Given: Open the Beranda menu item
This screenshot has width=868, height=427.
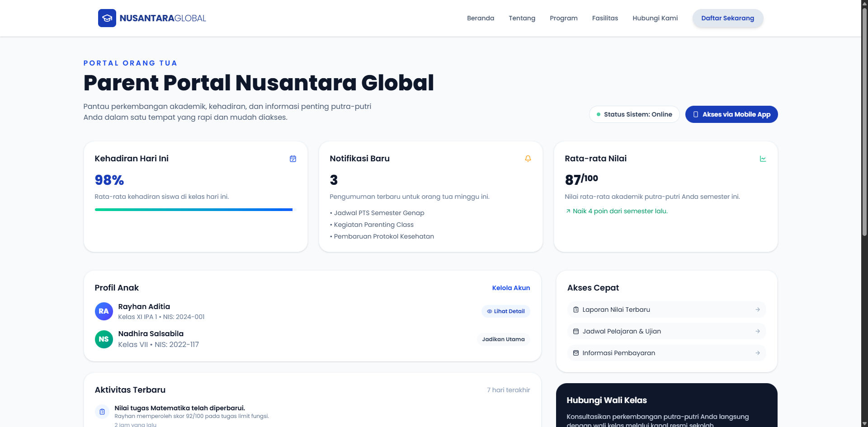Looking at the screenshot, I should point(481,18).
